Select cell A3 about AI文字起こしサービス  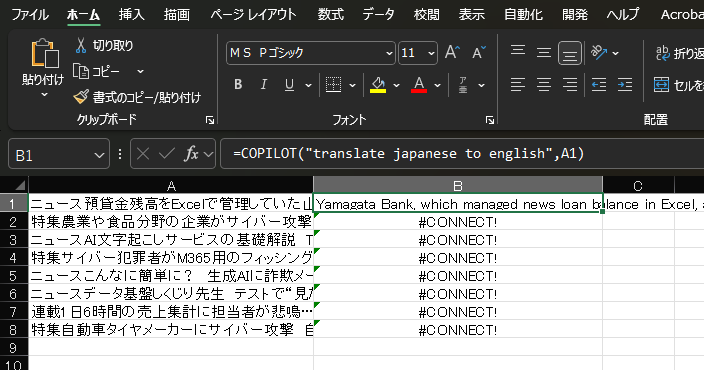[171, 240]
